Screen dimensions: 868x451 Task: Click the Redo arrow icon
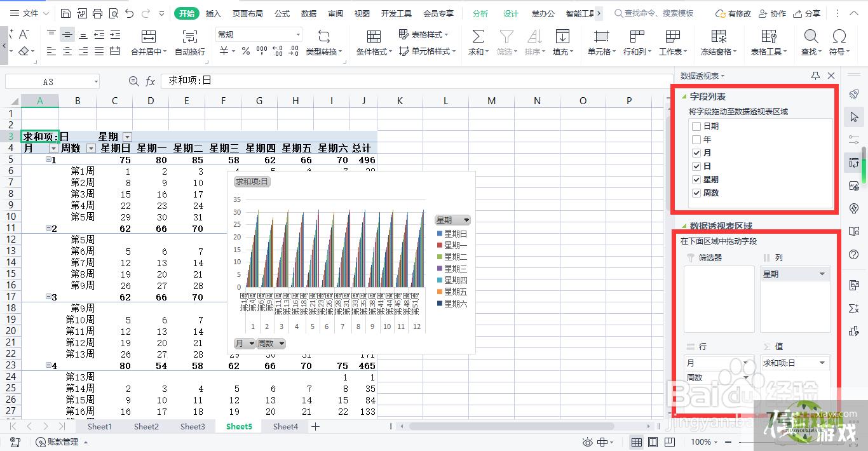tap(146, 13)
